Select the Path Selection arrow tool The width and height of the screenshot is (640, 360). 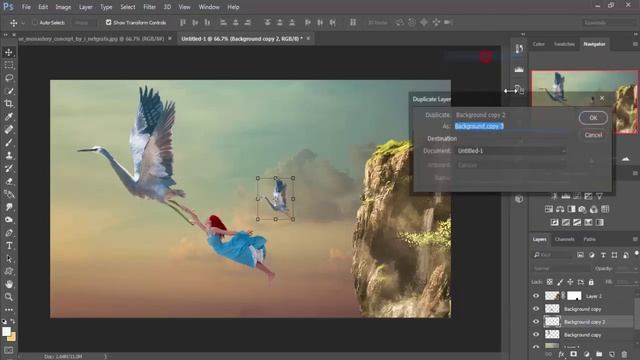9,258
